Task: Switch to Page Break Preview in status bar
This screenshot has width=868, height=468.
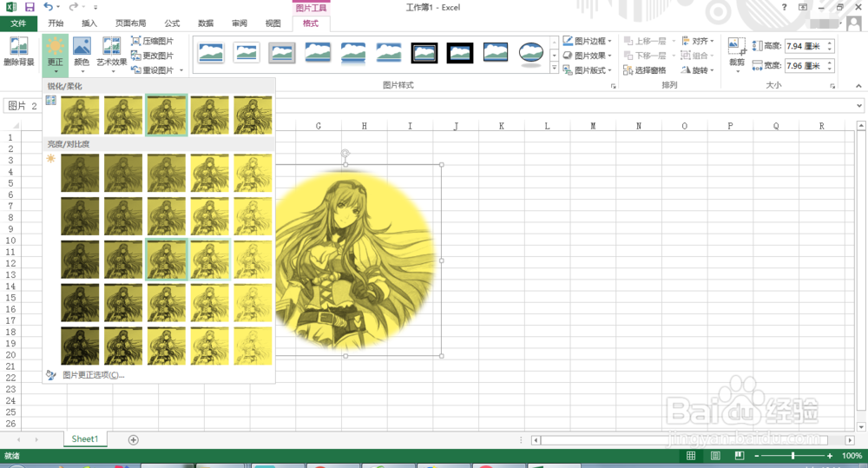Action: point(740,456)
